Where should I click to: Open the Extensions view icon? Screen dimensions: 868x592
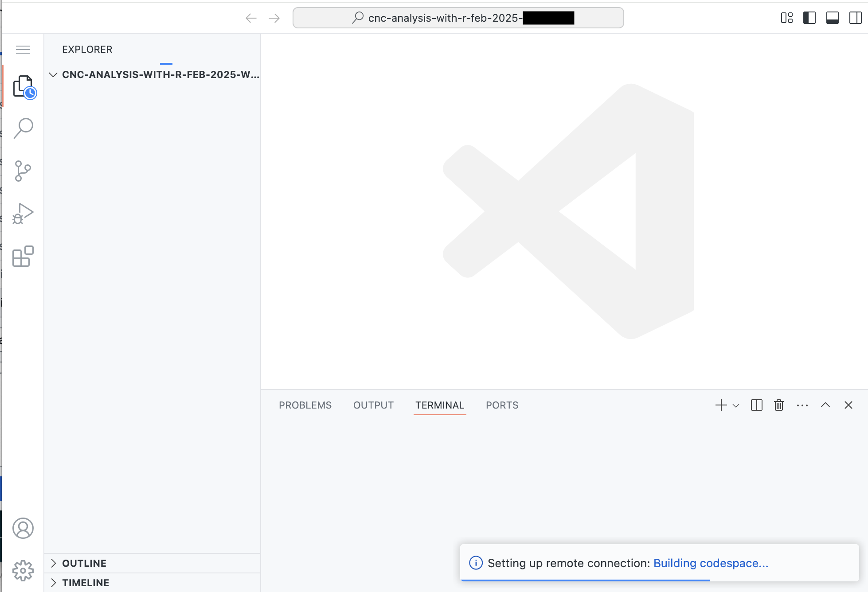pyautogui.click(x=23, y=256)
